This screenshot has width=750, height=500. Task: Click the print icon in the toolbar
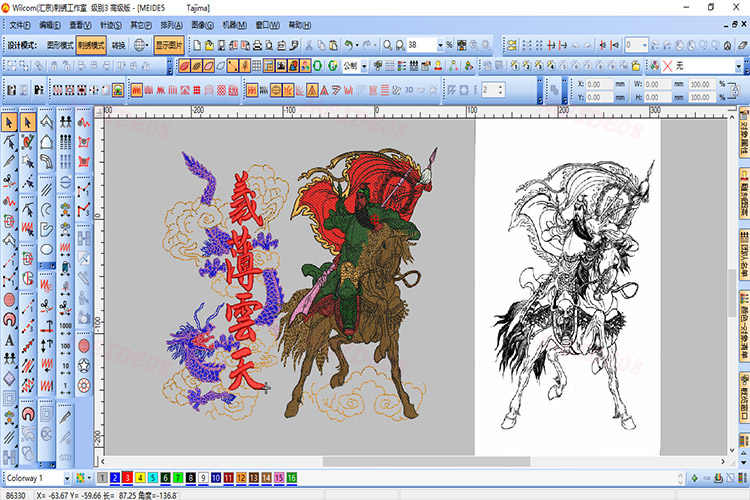pos(258,45)
